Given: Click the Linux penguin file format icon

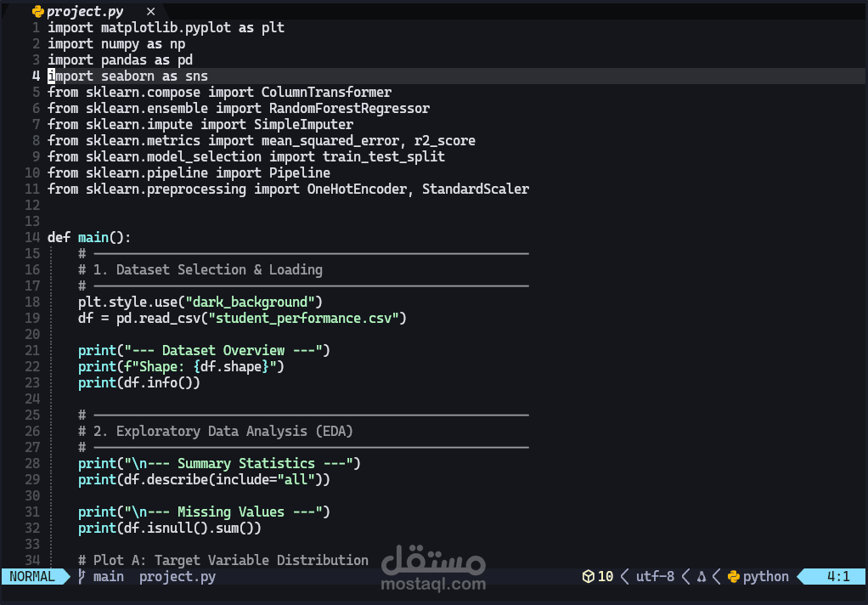Looking at the screenshot, I should [x=702, y=577].
